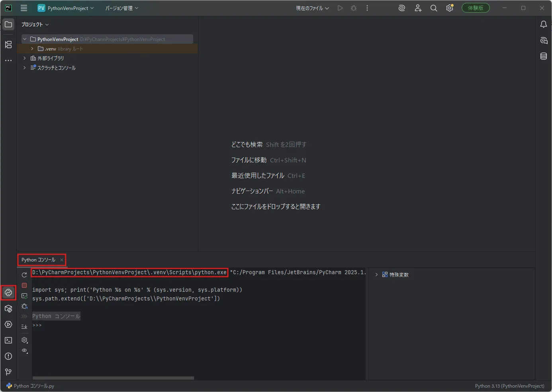Click the Search Everywhere magnifier icon
Image resolution: width=552 pixels, height=392 pixels.
click(x=434, y=8)
